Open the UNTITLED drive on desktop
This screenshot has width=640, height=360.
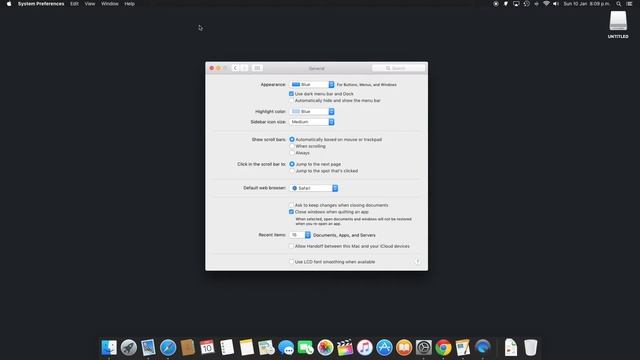coord(618,24)
